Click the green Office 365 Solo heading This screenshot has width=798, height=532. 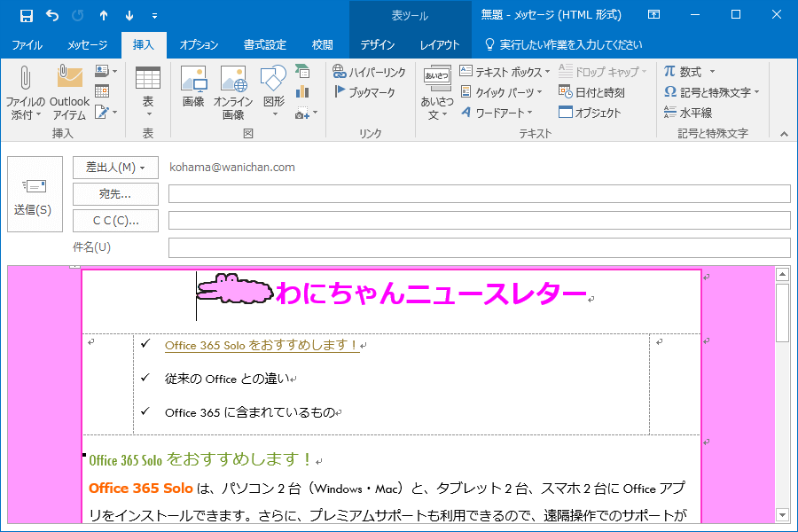click(x=201, y=459)
